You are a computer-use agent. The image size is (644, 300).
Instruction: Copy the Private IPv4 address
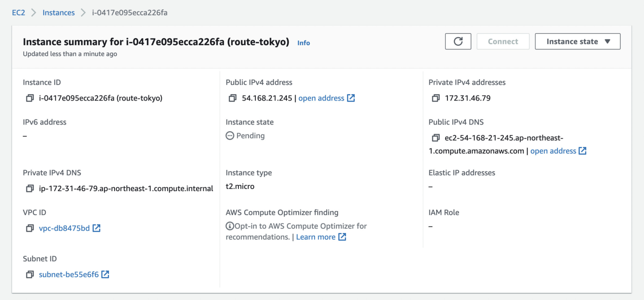[436, 98]
